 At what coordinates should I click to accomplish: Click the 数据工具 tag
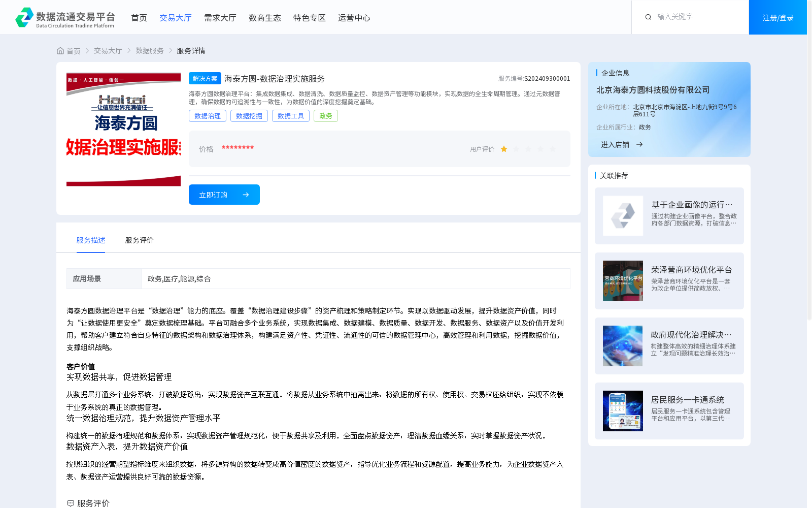tap(291, 116)
